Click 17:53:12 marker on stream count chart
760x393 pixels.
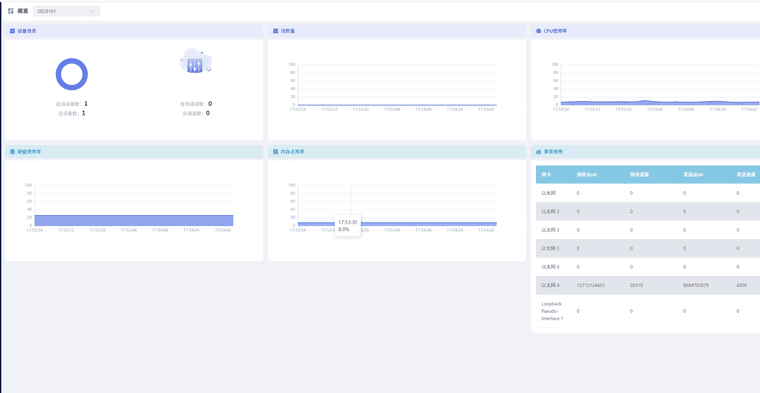click(329, 110)
